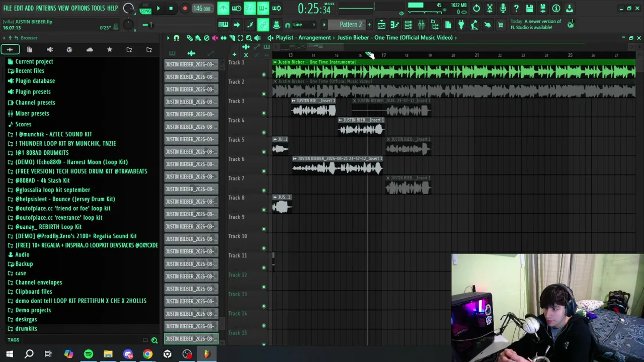Select the playlist Draw pencil tool
644x362 pixels.
[190, 38]
